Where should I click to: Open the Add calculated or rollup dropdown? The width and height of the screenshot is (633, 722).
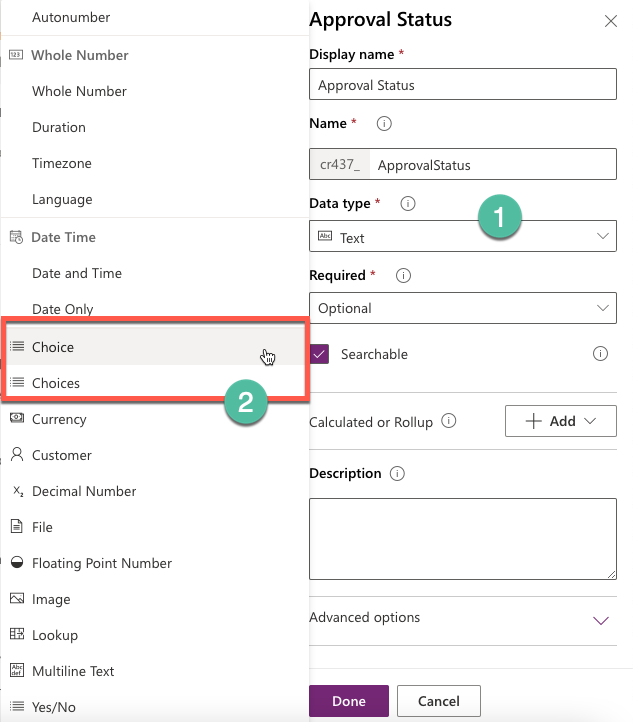[560, 421]
